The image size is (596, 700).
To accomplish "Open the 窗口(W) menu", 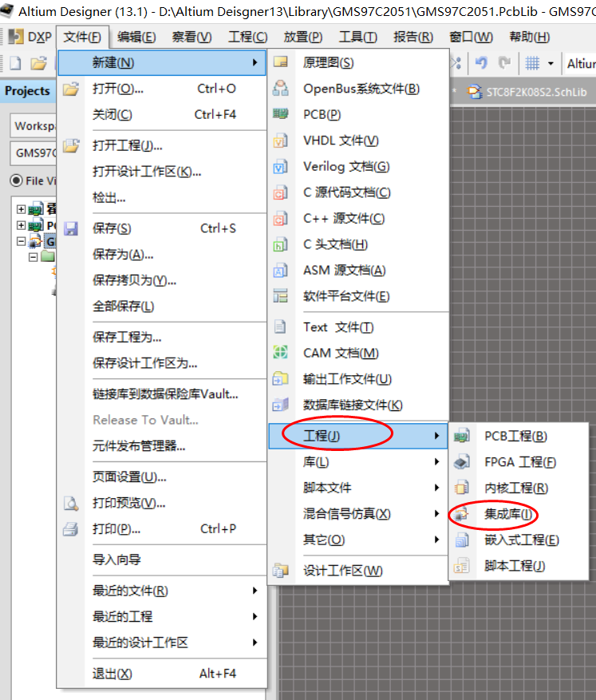I will [x=471, y=37].
